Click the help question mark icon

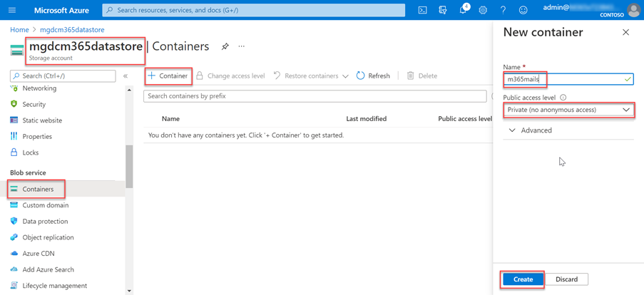click(x=503, y=10)
